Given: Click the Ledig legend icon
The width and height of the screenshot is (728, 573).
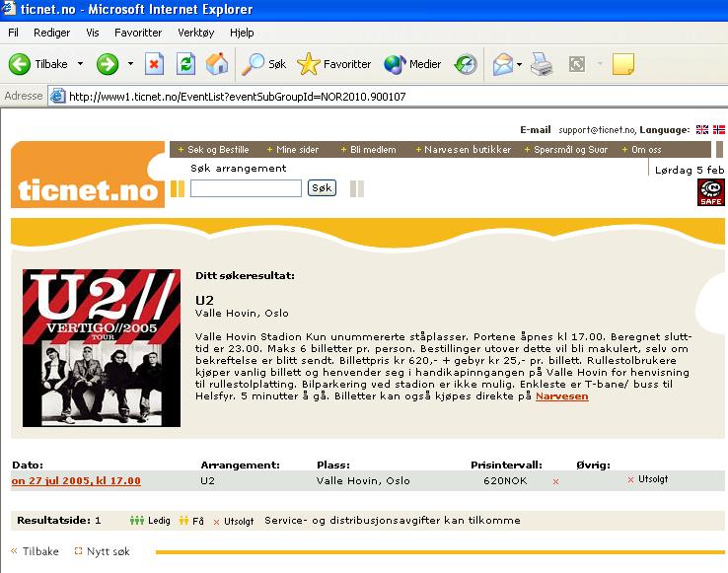Looking at the screenshot, I should tap(137, 520).
